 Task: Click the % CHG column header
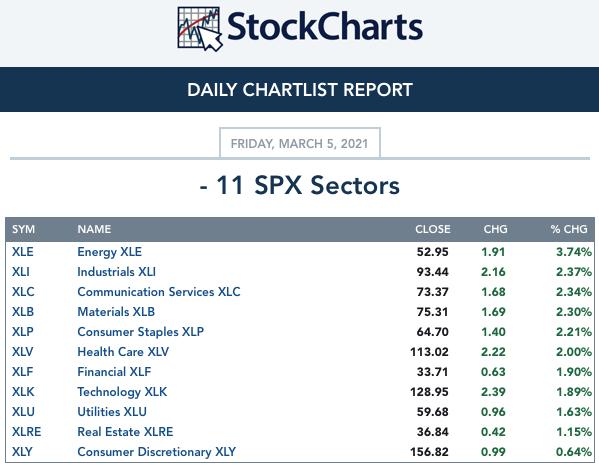[569, 229]
